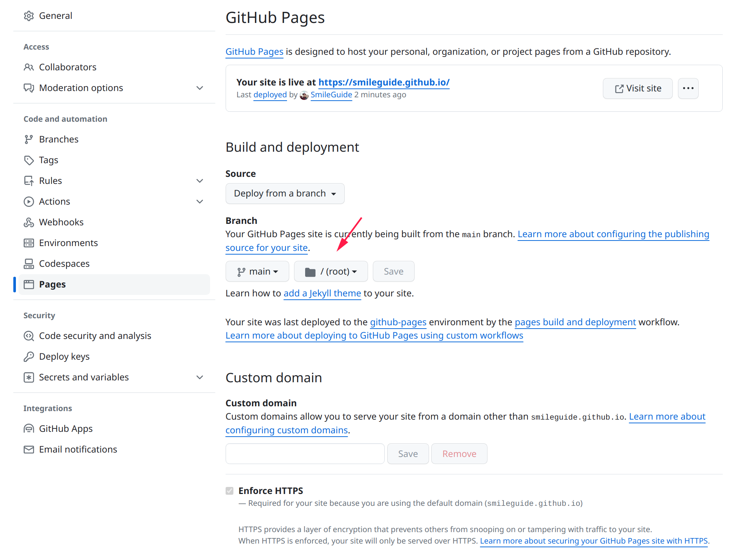Open the Collaborators settings page
This screenshot has height=558, width=756.
coord(68,67)
